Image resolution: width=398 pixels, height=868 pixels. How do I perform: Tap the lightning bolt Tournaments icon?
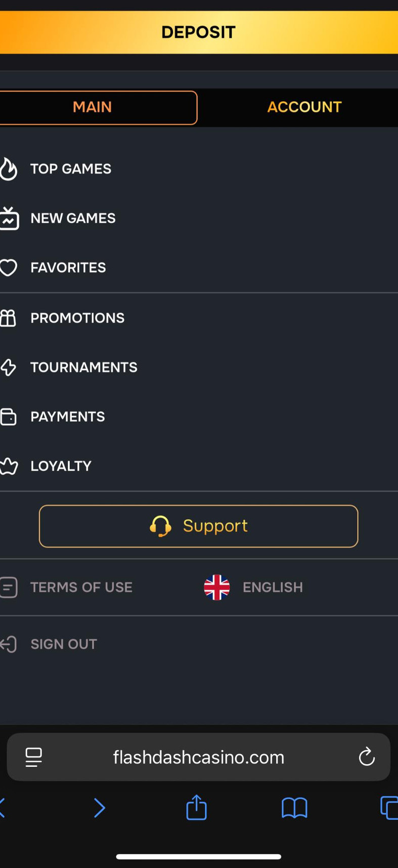(8, 367)
